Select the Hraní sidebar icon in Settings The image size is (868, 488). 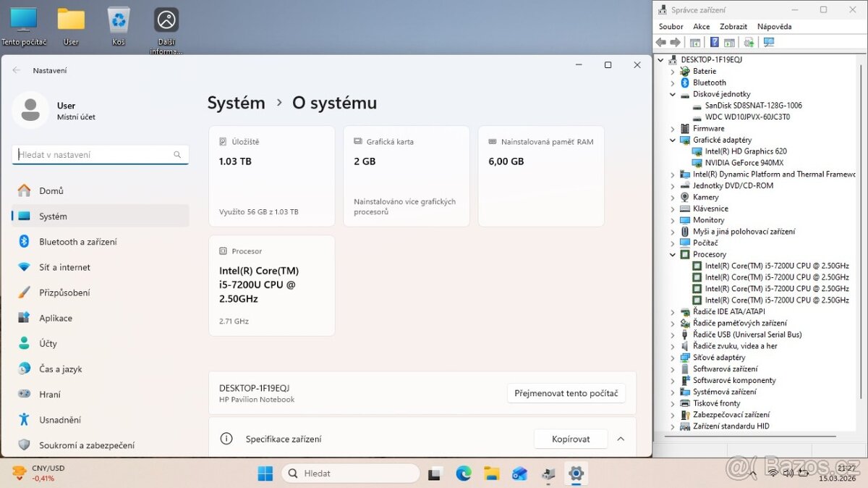(x=24, y=394)
